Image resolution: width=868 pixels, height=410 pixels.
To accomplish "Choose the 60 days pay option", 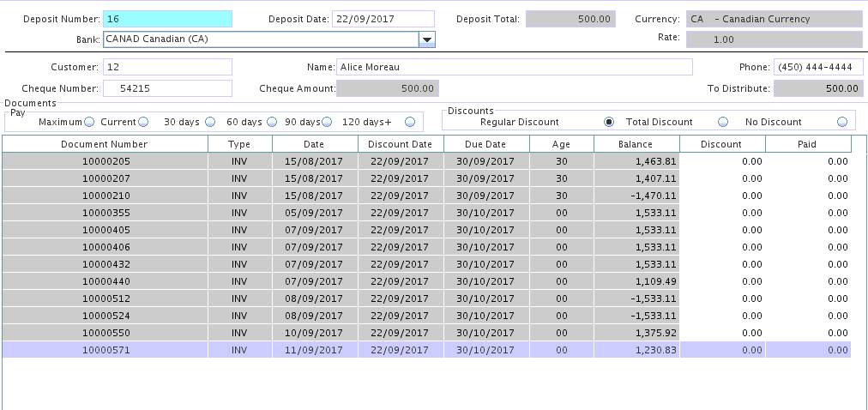I will coord(271,122).
